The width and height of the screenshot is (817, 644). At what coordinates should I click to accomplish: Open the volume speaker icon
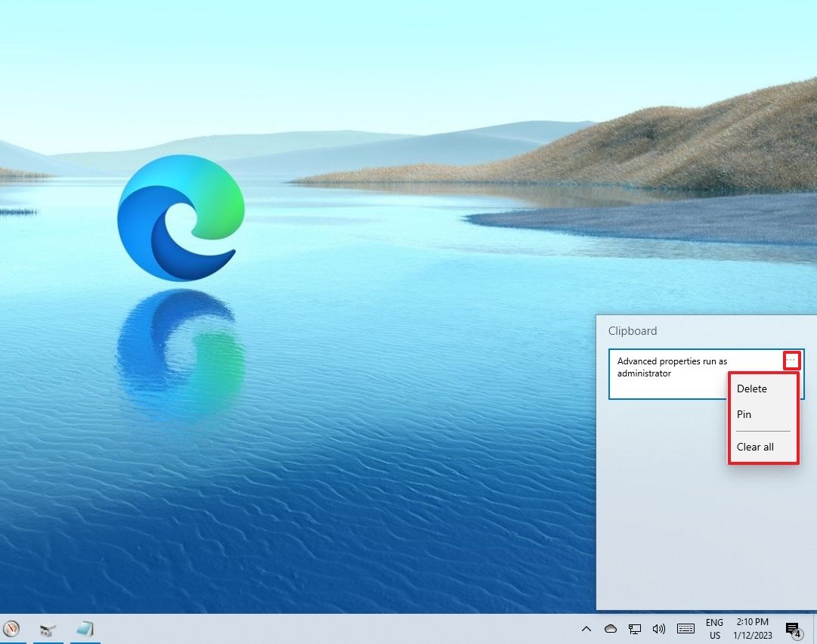[658, 629]
